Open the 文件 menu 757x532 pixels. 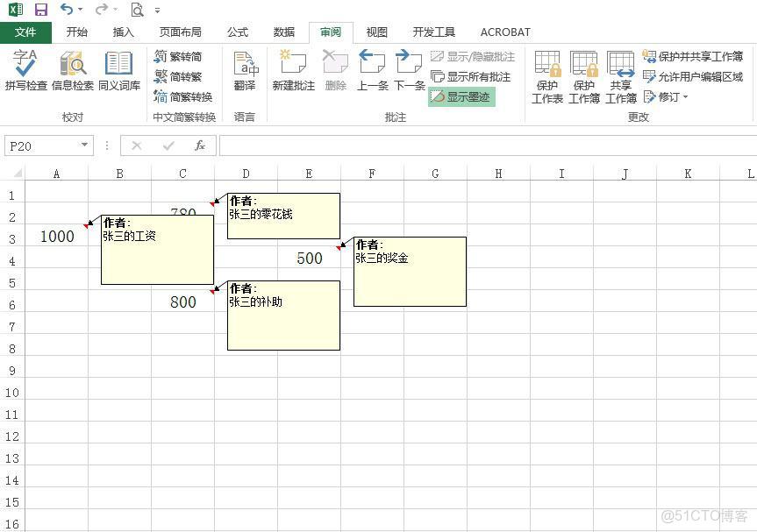[26, 32]
